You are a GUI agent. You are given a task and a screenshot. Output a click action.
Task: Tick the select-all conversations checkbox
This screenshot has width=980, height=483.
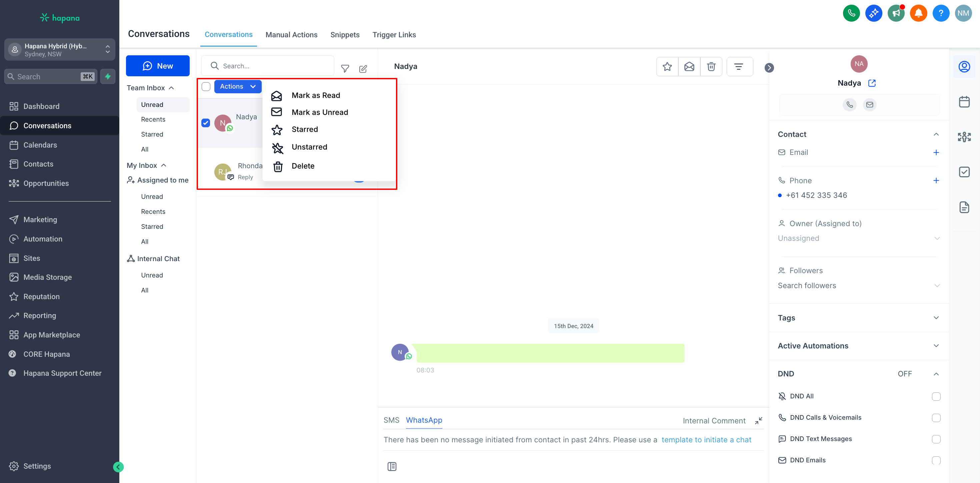click(x=206, y=86)
